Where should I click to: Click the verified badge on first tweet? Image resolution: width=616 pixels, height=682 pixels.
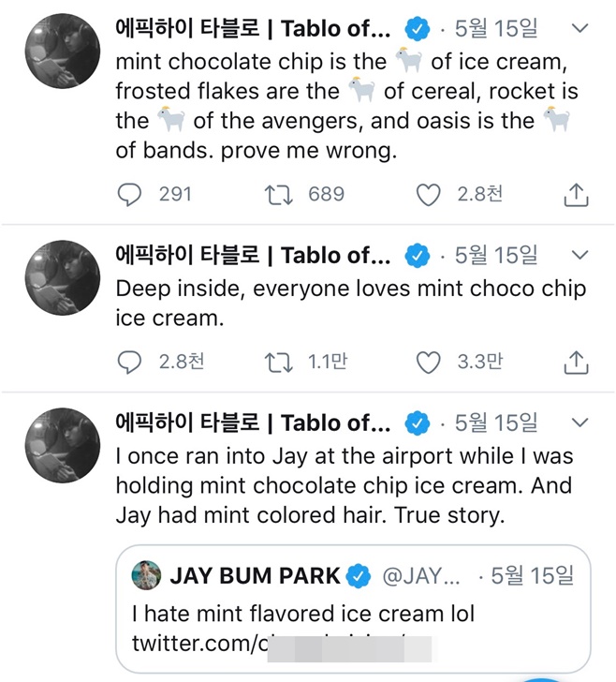pos(418,30)
